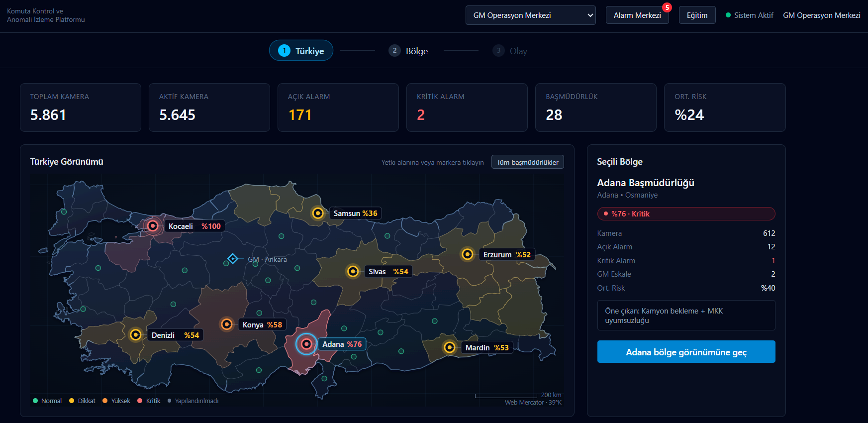Select the Sivas %54 map label
This screenshot has width=868, height=423.
[x=388, y=272]
